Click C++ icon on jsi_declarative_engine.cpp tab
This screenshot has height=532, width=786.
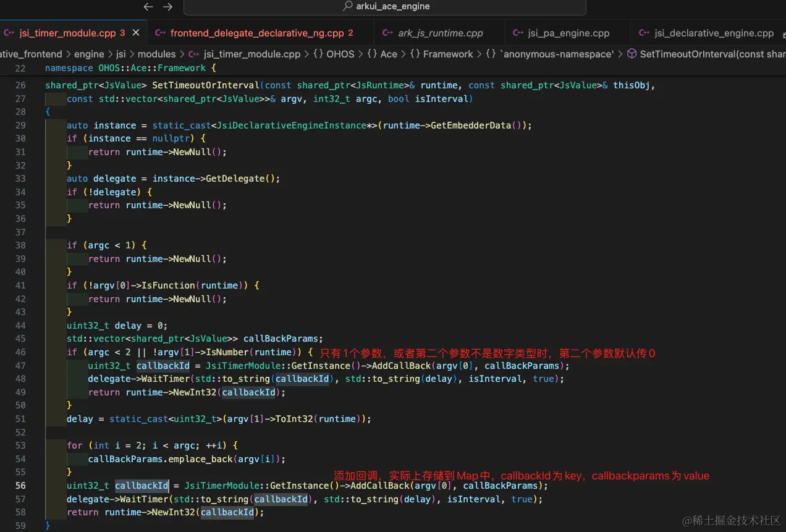click(644, 33)
